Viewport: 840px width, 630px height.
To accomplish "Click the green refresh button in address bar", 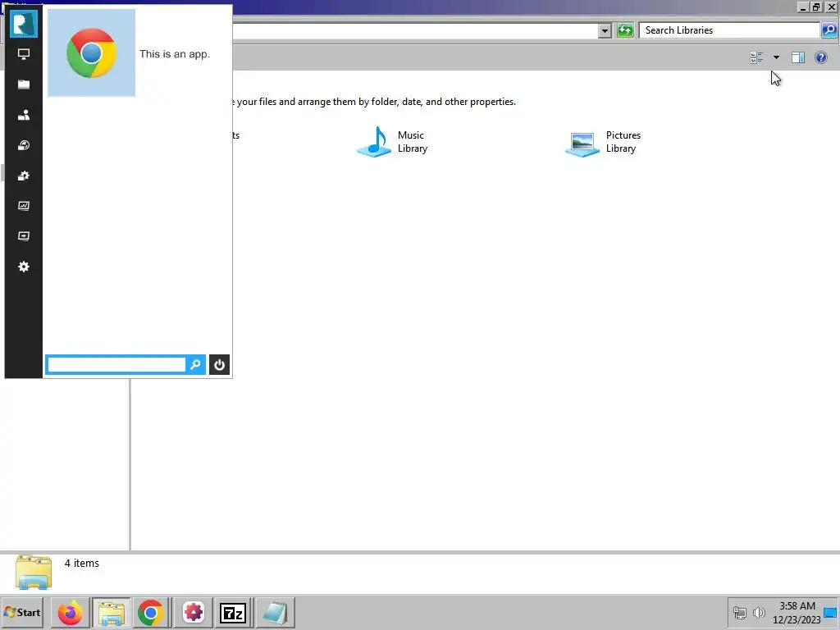I will [x=625, y=30].
